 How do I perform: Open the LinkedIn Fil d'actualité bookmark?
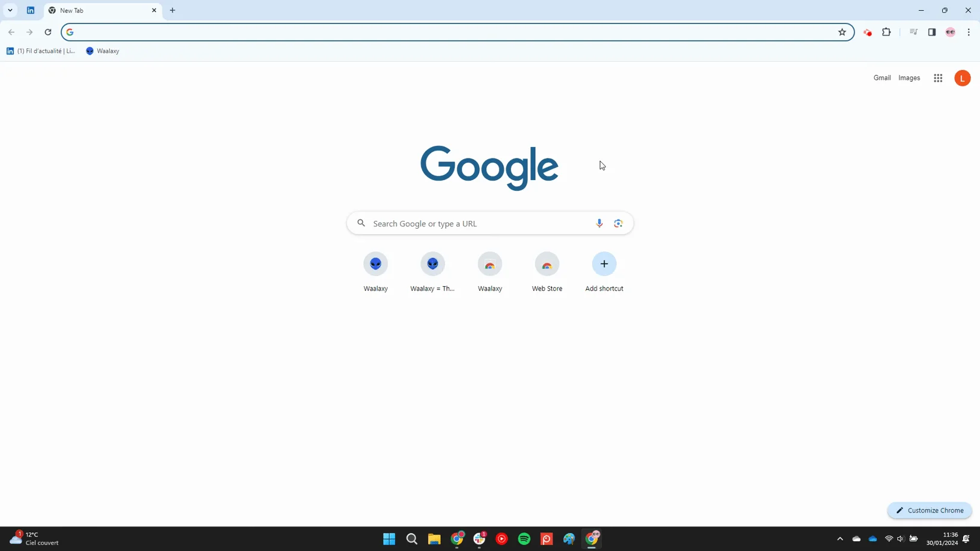click(x=41, y=51)
